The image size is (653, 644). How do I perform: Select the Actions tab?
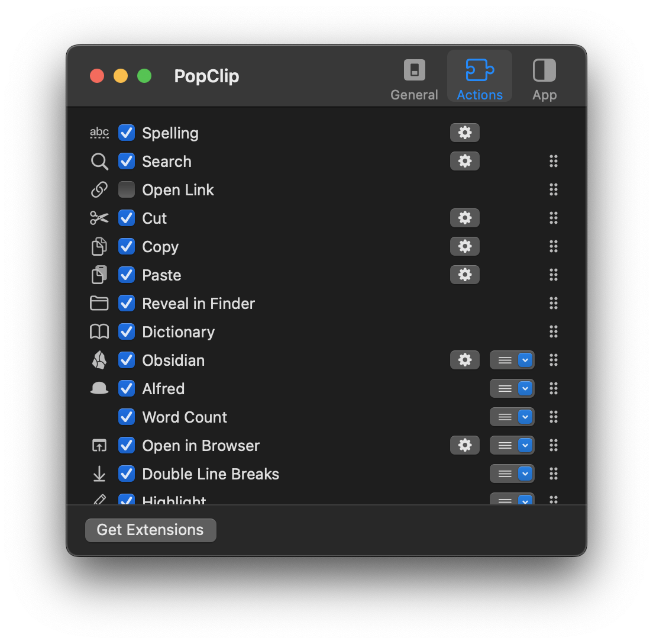point(480,80)
